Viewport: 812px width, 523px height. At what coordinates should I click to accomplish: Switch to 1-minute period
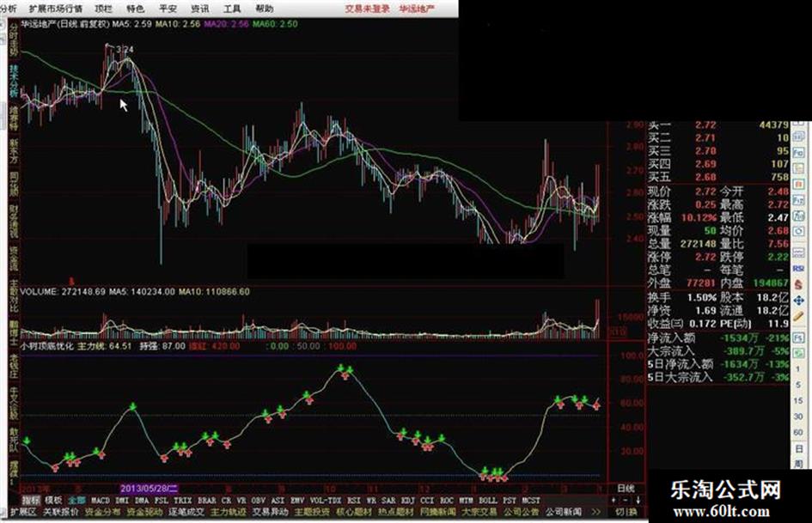click(x=798, y=368)
